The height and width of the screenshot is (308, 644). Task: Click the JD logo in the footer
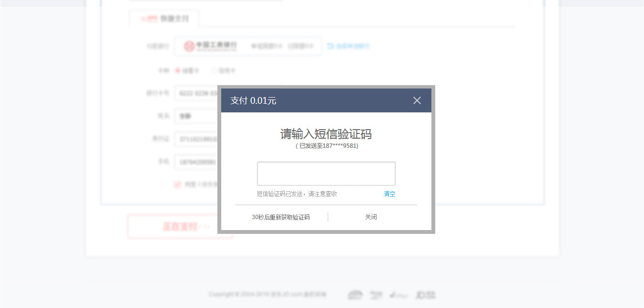[425, 295]
